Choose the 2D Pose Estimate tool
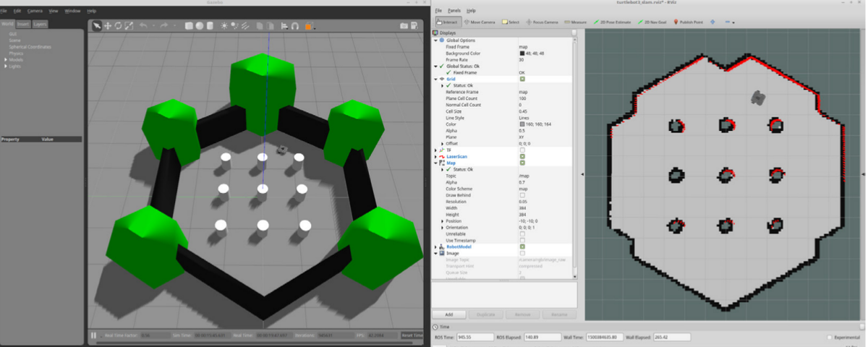 pos(612,22)
